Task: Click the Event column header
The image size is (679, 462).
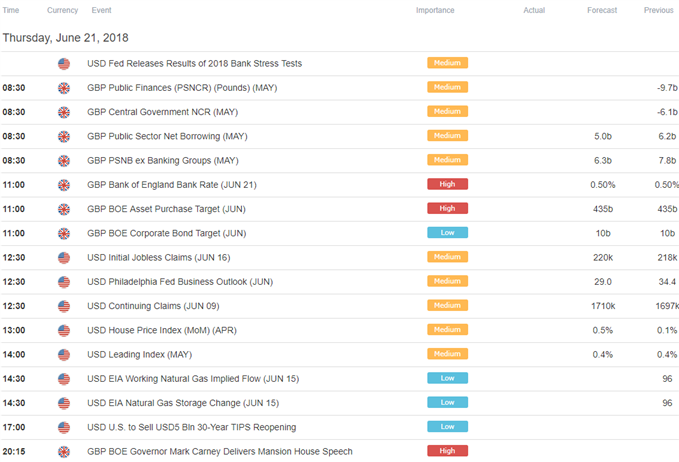Action: click(101, 10)
